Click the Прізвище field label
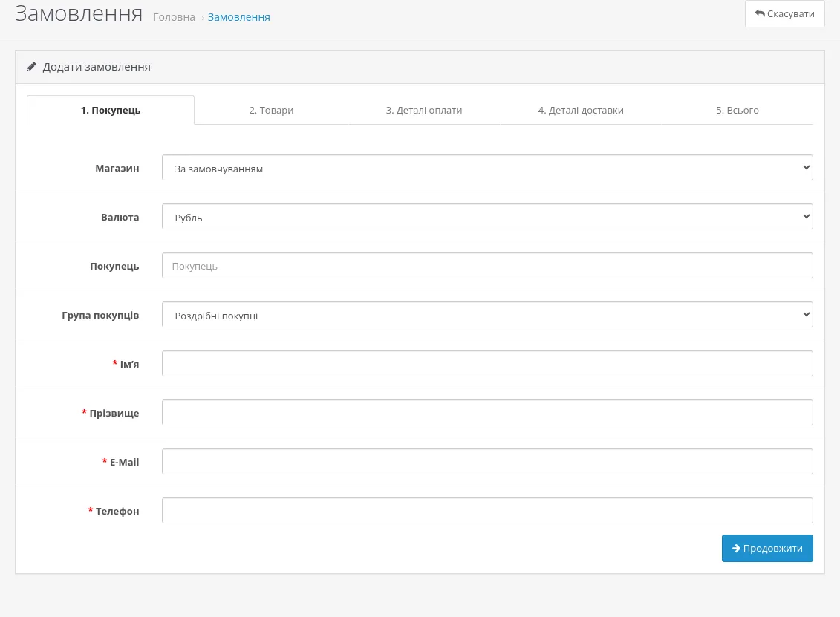The image size is (840, 617). tap(114, 413)
